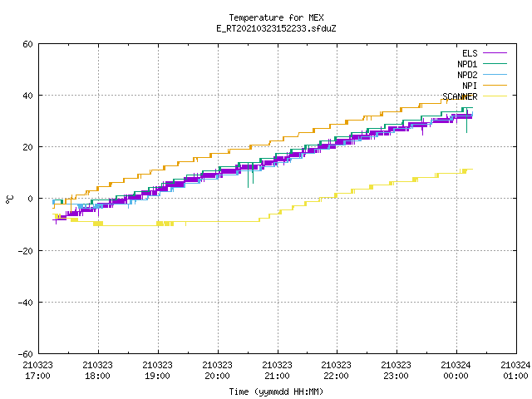This screenshot has width=532, height=399.
Task: Click the x-axis tick label 210323 17:00
Action: tap(38, 371)
